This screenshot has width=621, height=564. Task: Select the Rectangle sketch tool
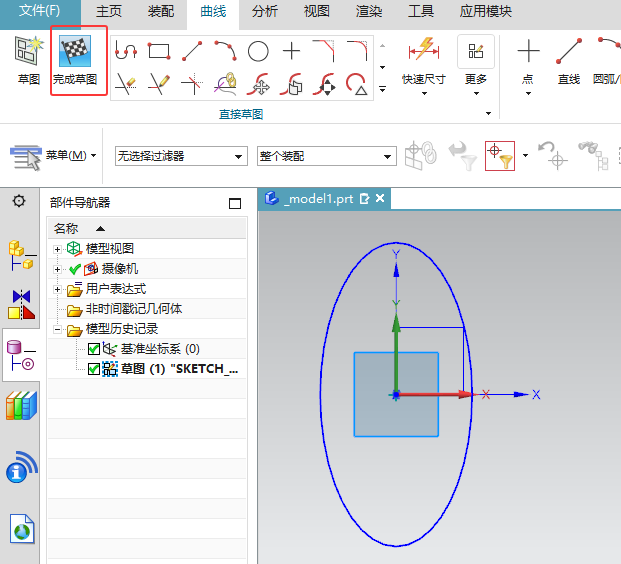point(159,51)
